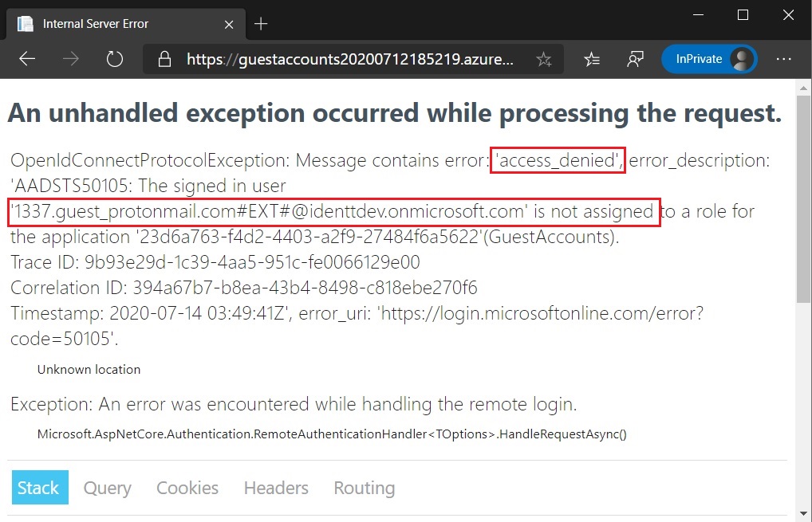Screen dimensions: 812x522
Task: Open the InPrivate profile button
Action: 709,59
